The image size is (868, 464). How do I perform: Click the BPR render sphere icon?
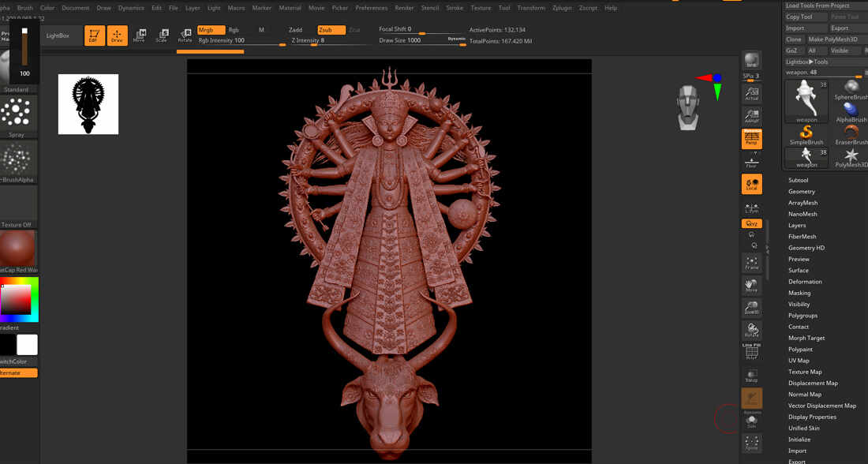tap(751, 59)
